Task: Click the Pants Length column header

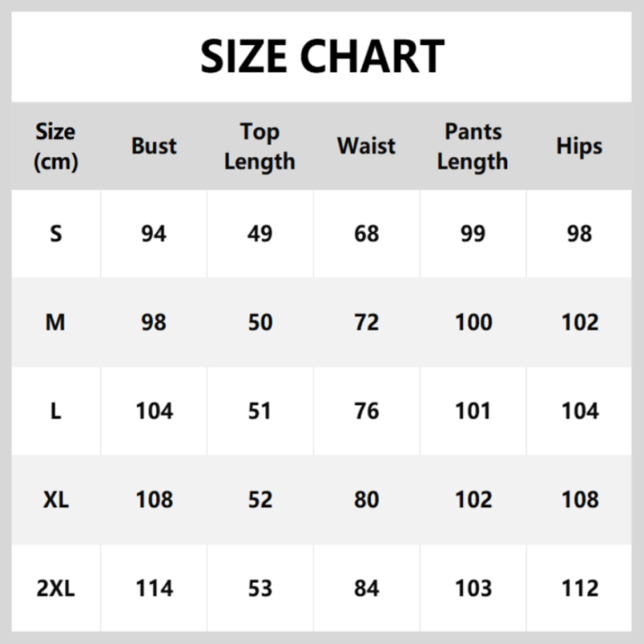Action: [x=473, y=147]
